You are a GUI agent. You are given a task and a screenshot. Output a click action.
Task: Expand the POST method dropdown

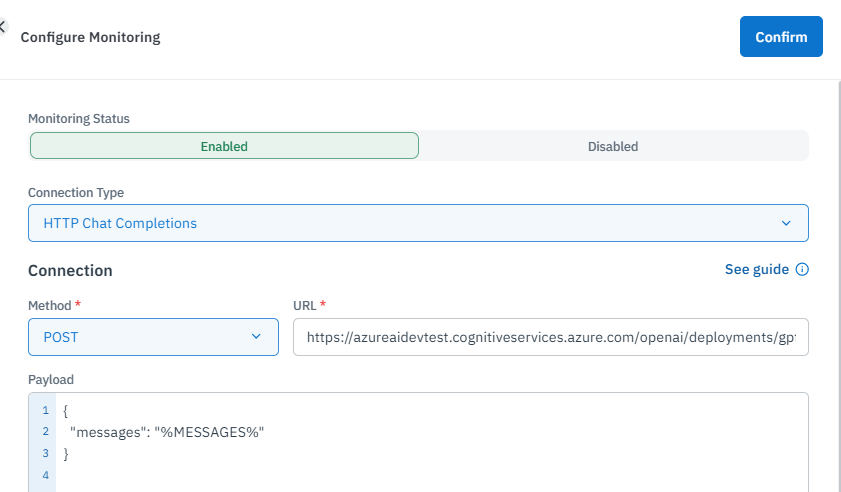(153, 337)
